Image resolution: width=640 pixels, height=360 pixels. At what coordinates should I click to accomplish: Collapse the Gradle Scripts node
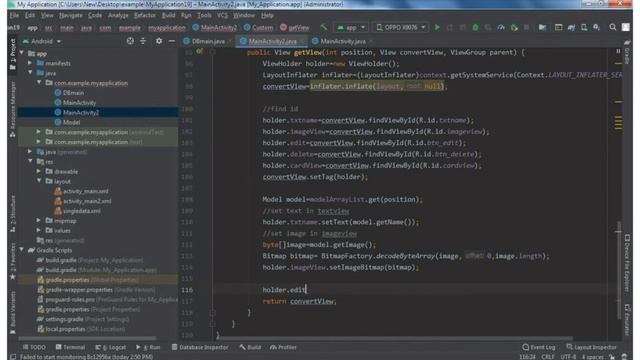[x=22, y=250]
